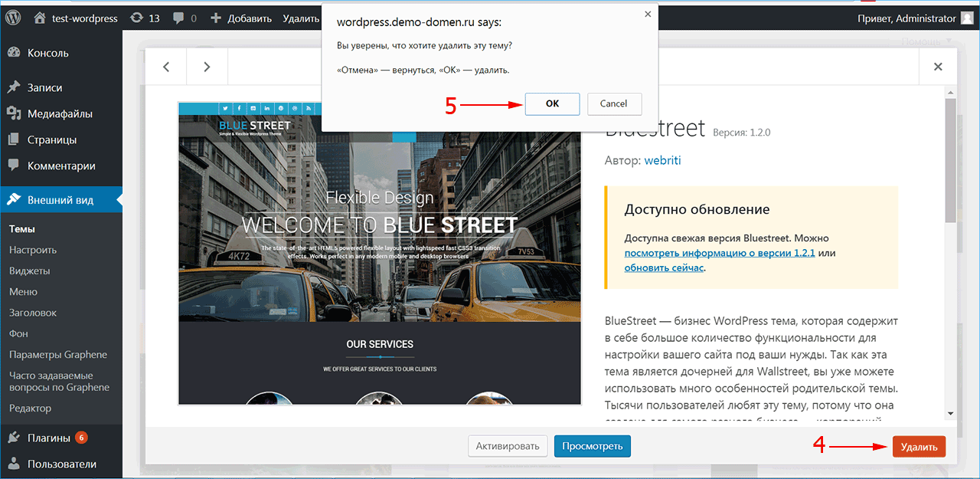980x479 pixels.
Task: Click the updates icon showing 13
Action: (x=136, y=18)
